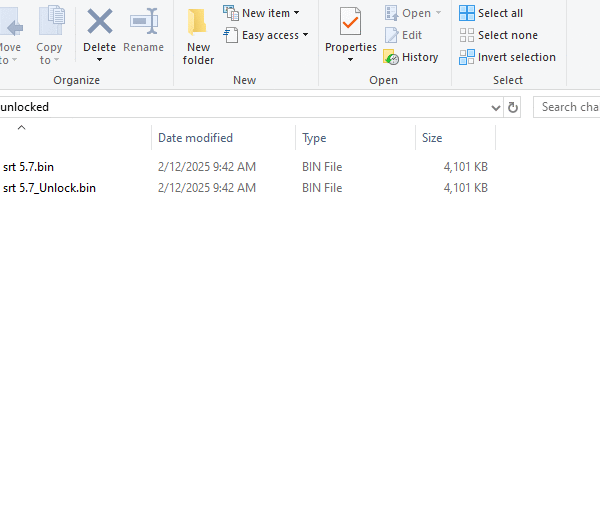The image size is (600, 528).
Task: Refresh the folder with the refresh icon
Action: tap(513, 108)
